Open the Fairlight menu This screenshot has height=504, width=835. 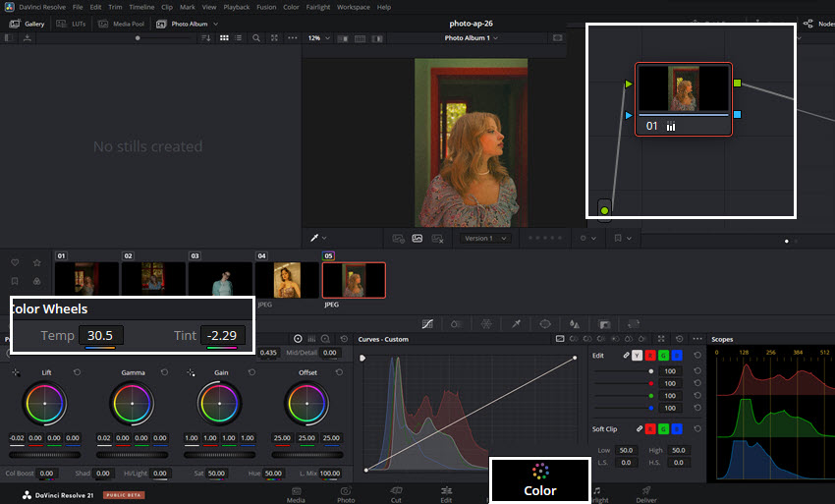(318, 7)
